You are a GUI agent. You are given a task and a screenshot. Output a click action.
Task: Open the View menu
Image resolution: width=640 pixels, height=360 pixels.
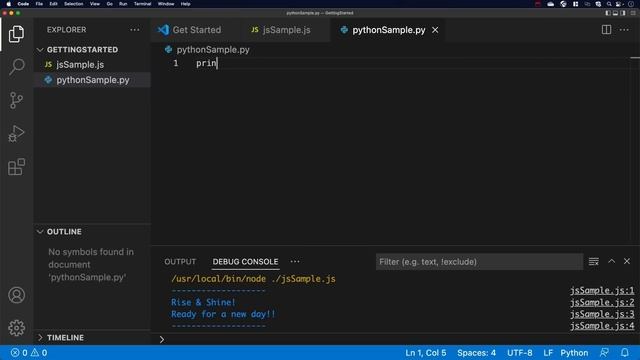click(x=95, y=4)
